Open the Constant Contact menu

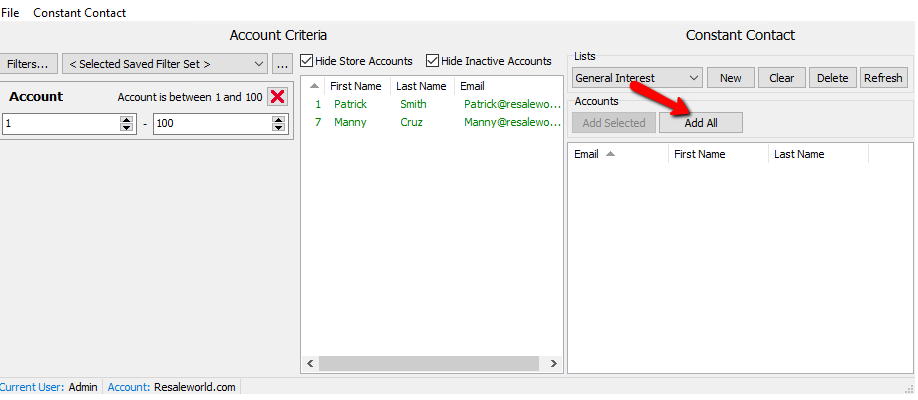[x=80, y=12]
